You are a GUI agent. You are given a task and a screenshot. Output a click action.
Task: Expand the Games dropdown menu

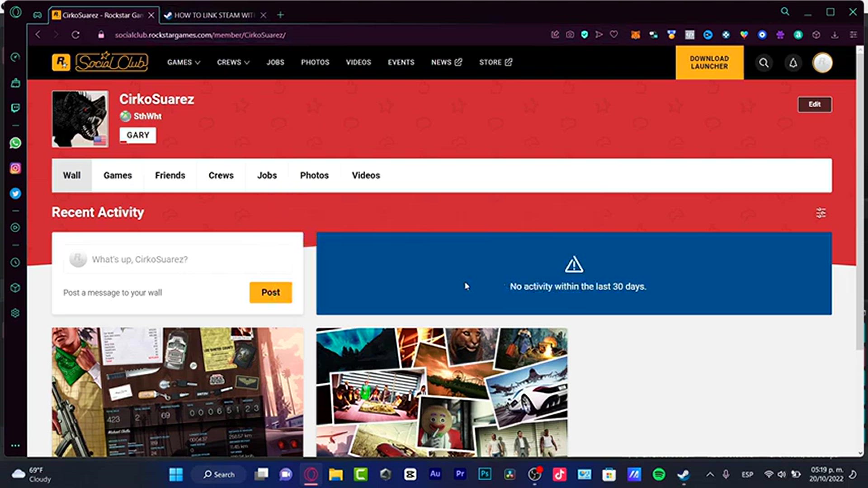(x=184, y=62)
